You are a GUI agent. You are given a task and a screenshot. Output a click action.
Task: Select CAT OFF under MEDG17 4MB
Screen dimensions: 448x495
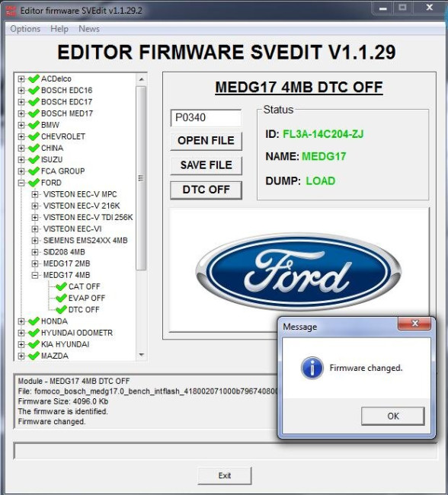[x=85, y=286]
